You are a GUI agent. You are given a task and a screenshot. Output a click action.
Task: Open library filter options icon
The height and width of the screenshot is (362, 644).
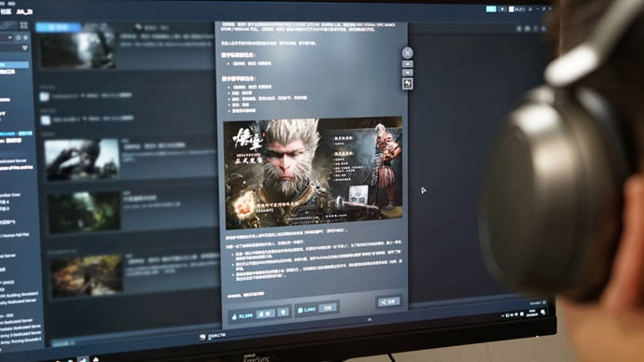(25, 48)
